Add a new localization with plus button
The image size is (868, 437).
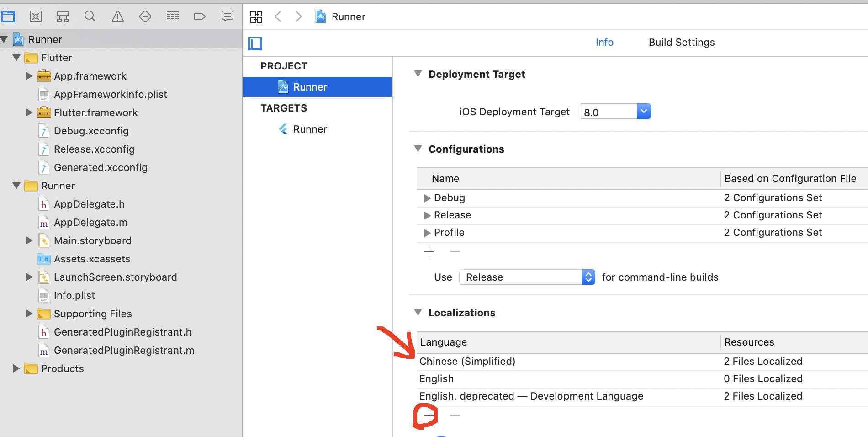429,415
